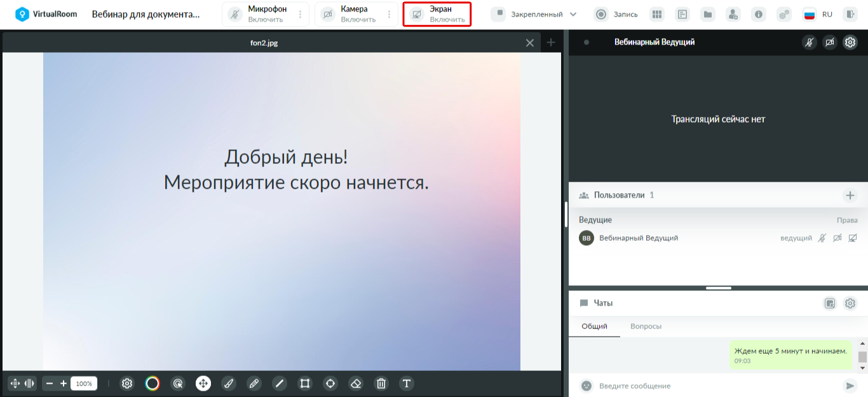Open emoji picker in chat

click(x=587, y=386)
